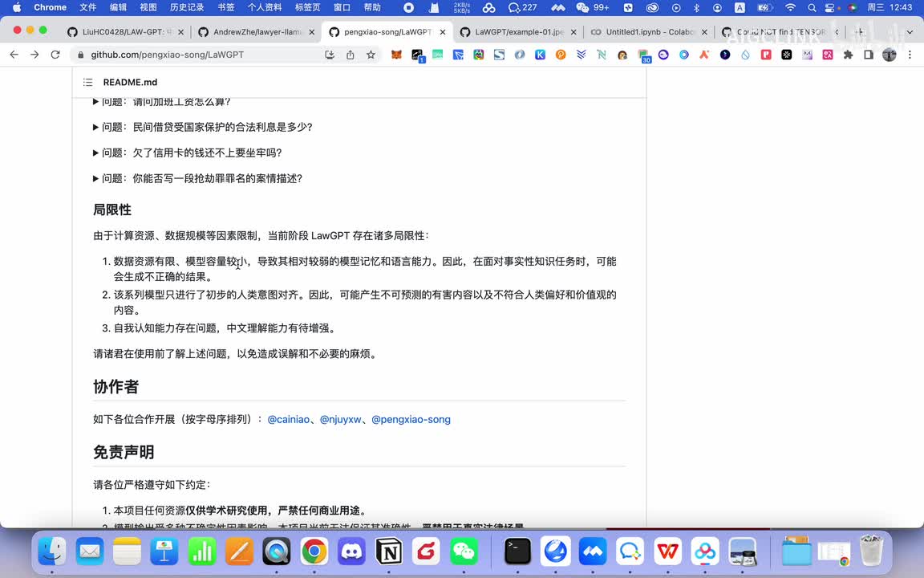This screenshot has height=578, width=924.
Task: Click the share page icon in address bar
Action: pyautogui.click(x=351, y=55)
